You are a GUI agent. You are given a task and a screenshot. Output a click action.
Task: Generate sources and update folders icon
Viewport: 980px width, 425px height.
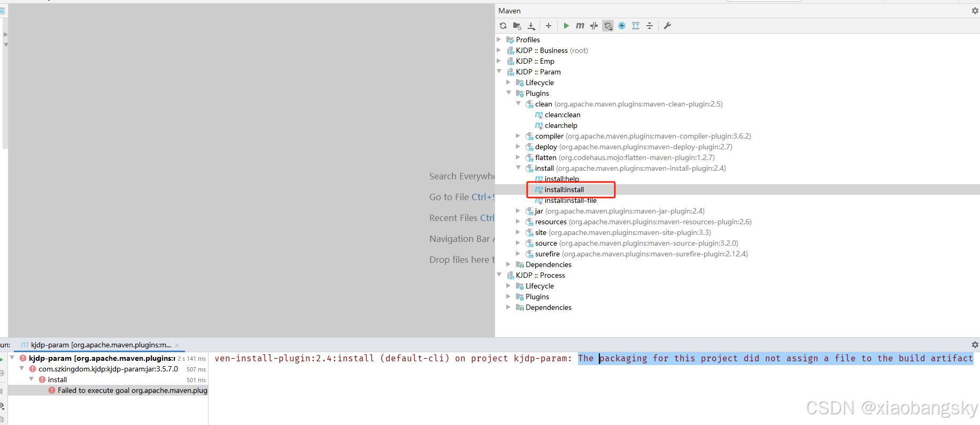point(517,26)
